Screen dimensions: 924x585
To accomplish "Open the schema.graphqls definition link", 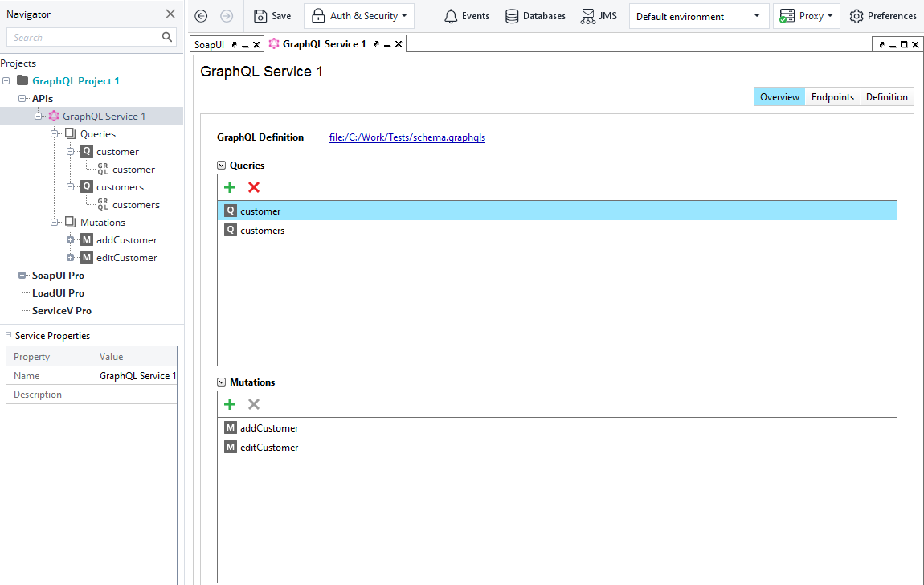I will click(407, 137).
